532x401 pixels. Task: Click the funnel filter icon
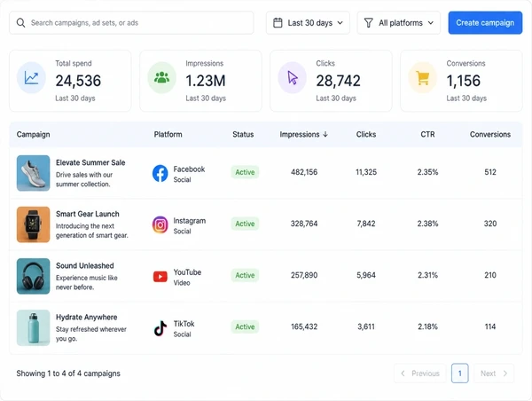pos(369,23)
